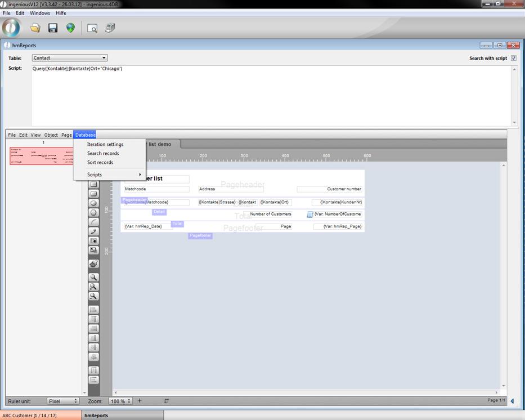Click the globe map marker icon
Viewport: 525px width, 420px height.
click(x=70, y=28)
